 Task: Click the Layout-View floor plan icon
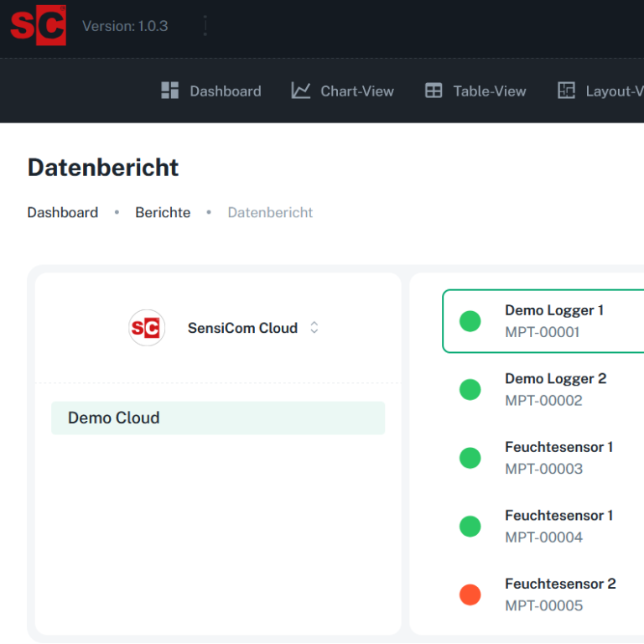tap(567, 91)
